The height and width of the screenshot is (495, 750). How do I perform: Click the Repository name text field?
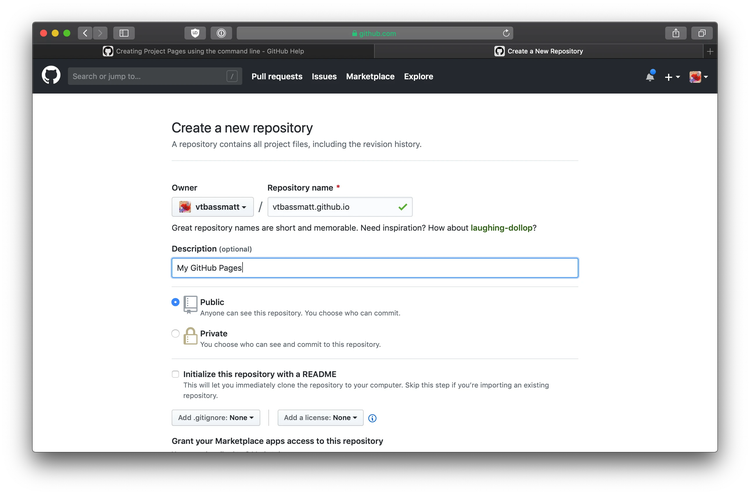[332, 207]
